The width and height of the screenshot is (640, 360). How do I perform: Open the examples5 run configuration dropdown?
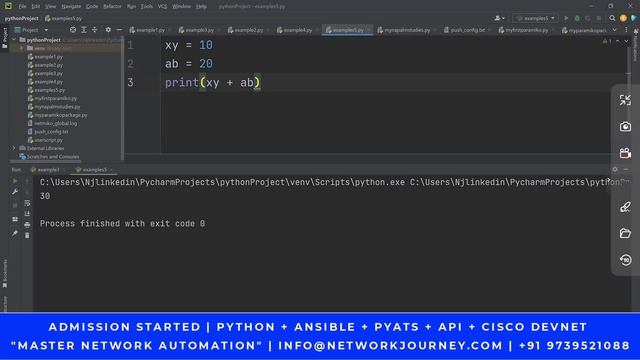click(536, 18)
